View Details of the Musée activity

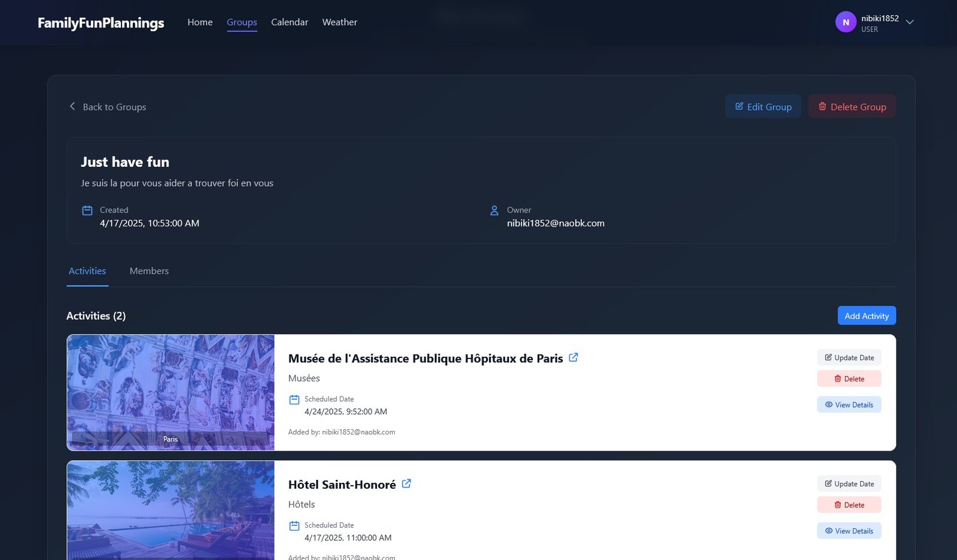point(849,405)
